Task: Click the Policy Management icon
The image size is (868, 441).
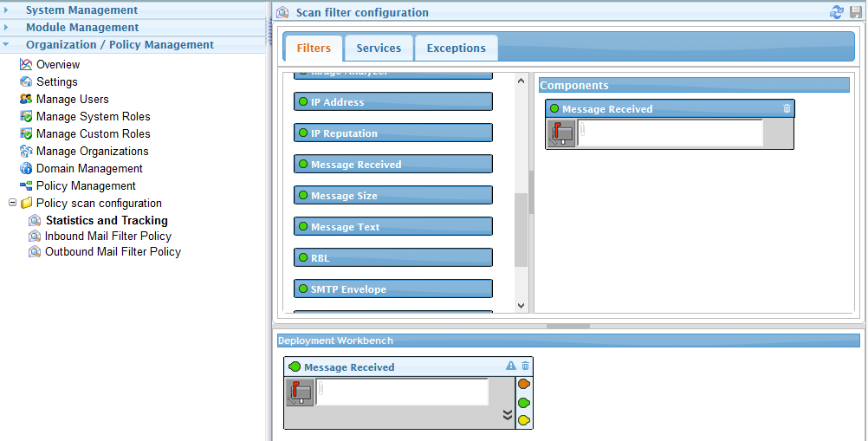Action: (26, 186)
